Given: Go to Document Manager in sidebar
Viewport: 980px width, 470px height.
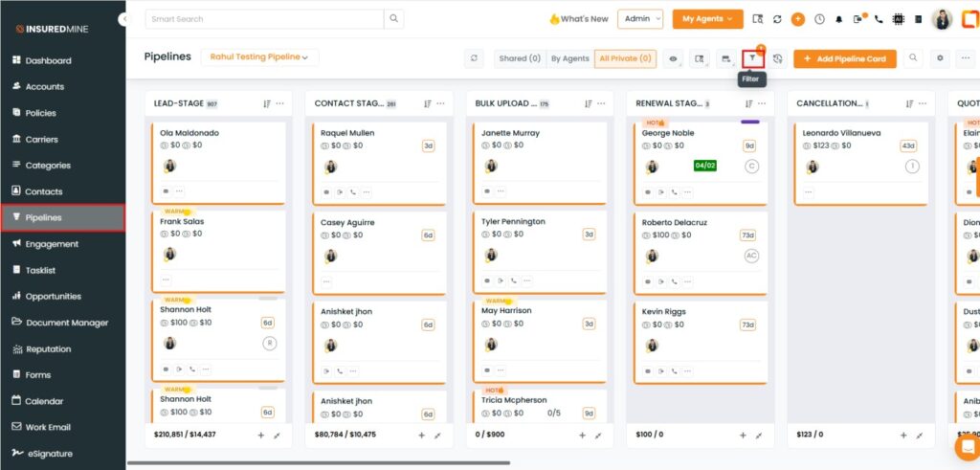Looking at the screenshot, I should (x=67, y=323).
